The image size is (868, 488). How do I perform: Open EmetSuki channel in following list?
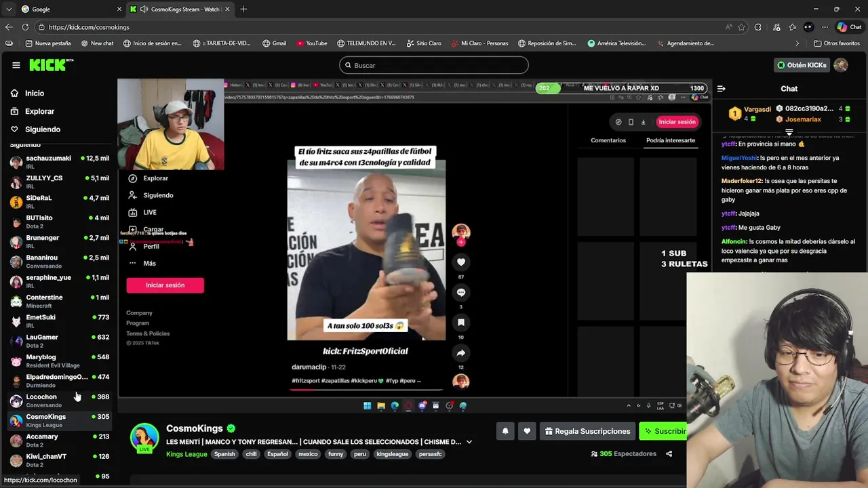60,321
